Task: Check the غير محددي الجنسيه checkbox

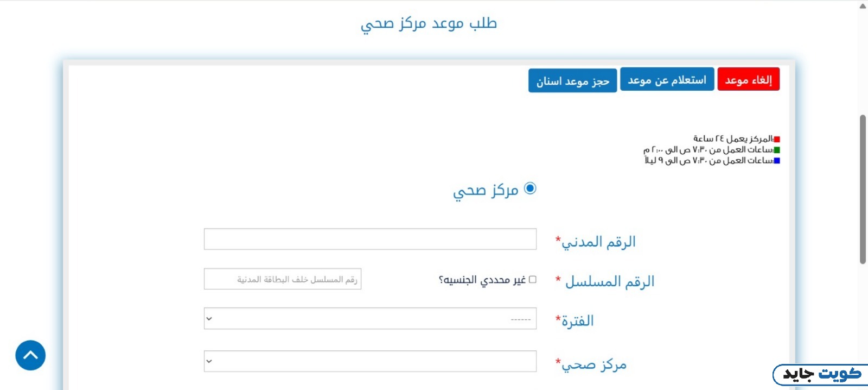Action: coord(533,279)
